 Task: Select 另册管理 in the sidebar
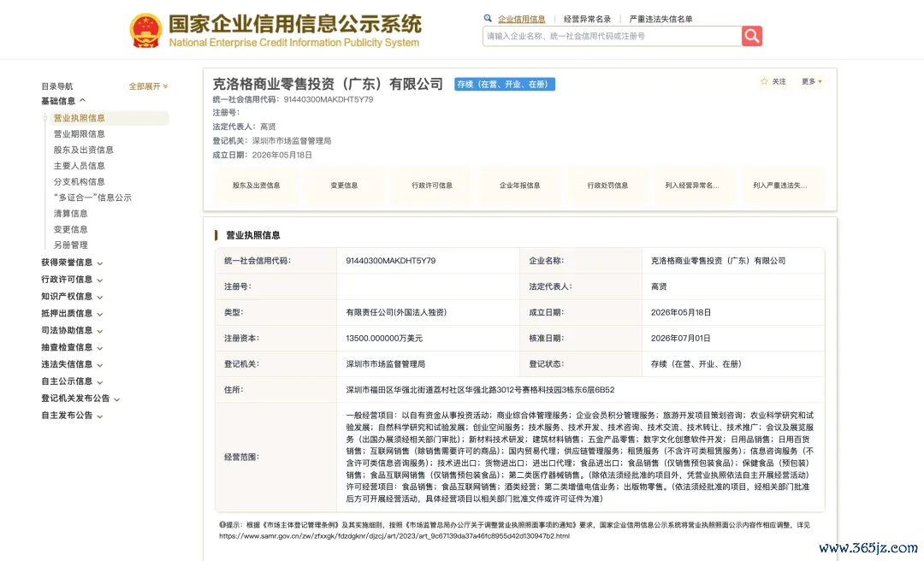pos(71,245)
